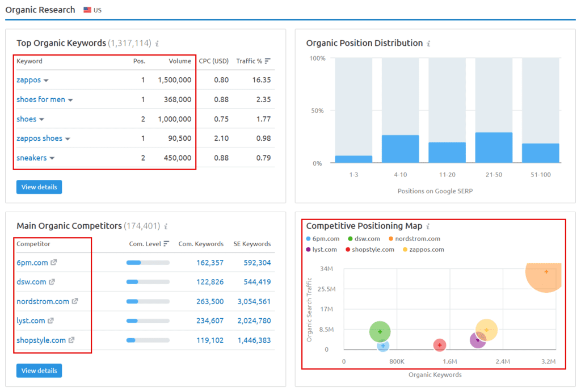This screenshot has width=581, height=392.
Task: Click the 1-3 positions bar in chart
Action: [353, 159]
